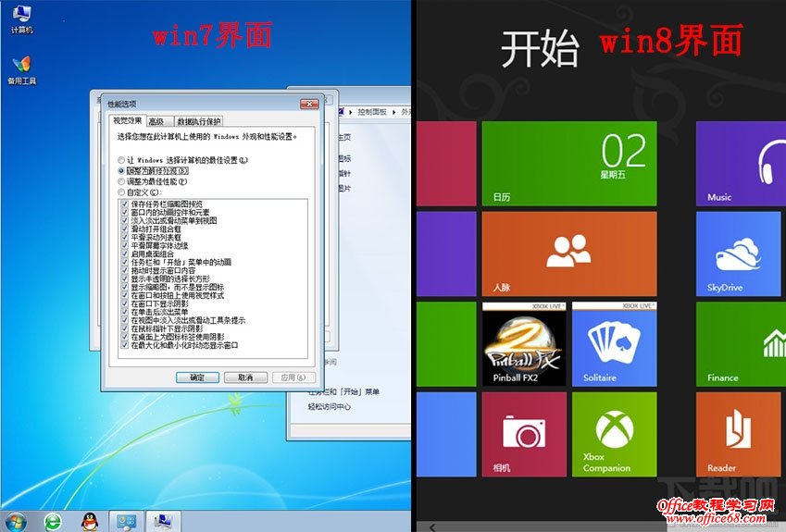786x532 pixels.
Task: Select 让 Windows 选择计算机的最佳设置 radio
Action: pos(121,160)
